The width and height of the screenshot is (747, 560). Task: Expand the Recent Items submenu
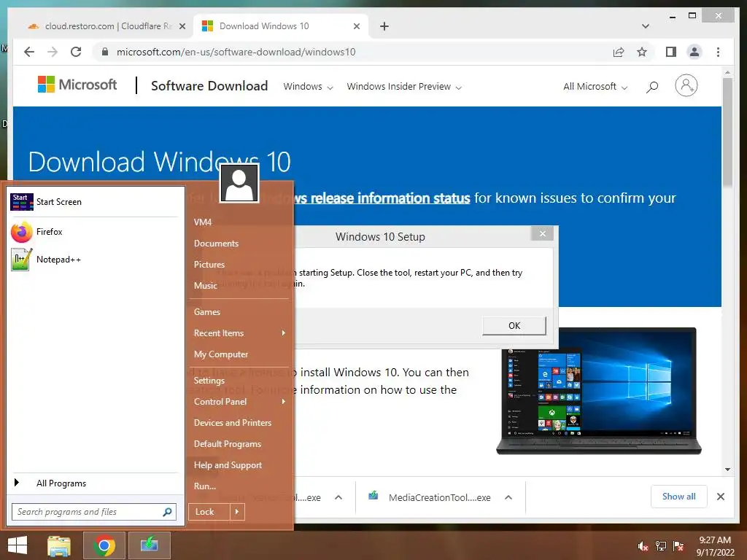coord(239,333)
